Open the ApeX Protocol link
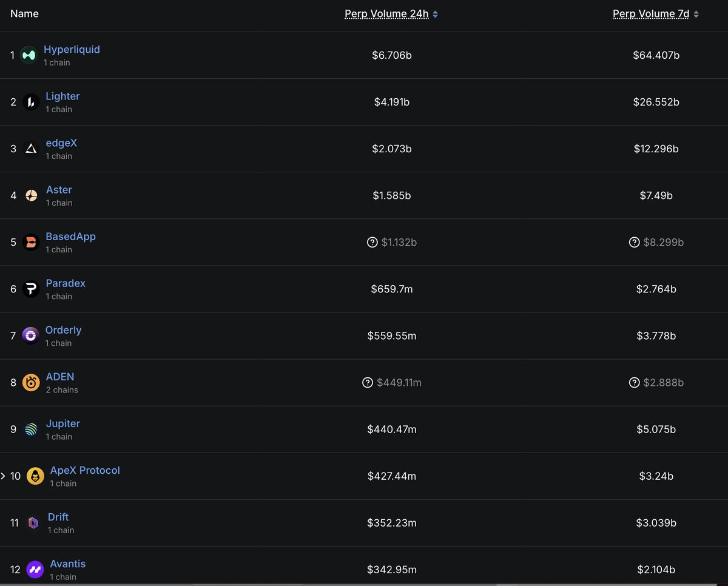 click(85, 470)
